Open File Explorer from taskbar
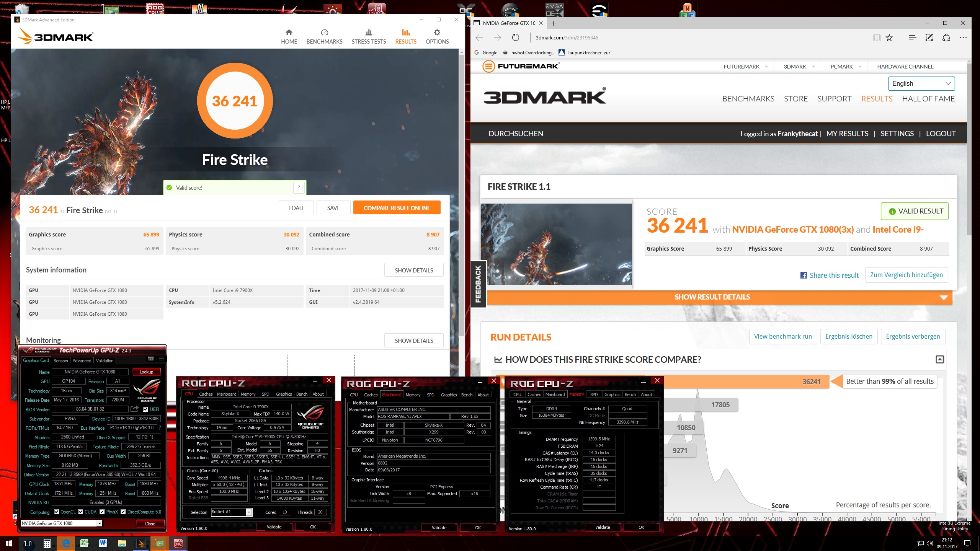This screenshot has width=980, height=551. point(122,543)
